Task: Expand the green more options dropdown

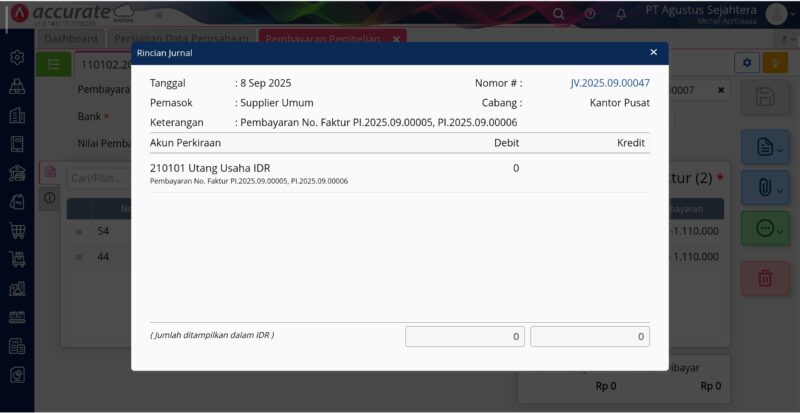Action: point(765,228)
